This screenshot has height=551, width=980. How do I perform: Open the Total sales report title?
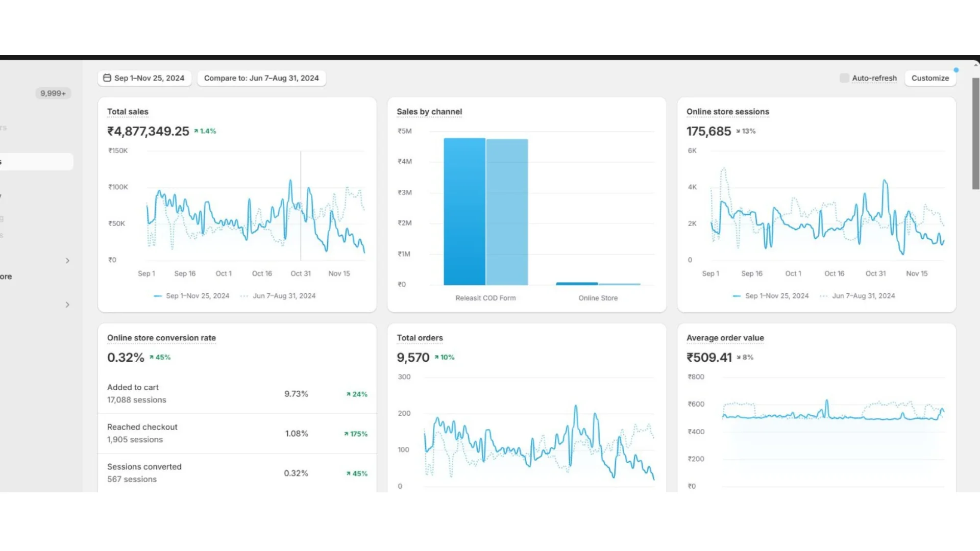(128, 112)
